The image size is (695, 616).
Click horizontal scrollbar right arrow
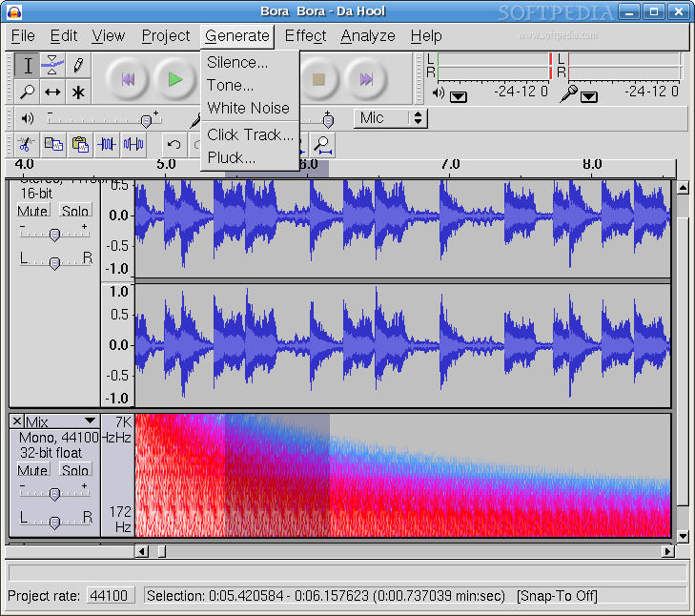[x=667, y=551]
